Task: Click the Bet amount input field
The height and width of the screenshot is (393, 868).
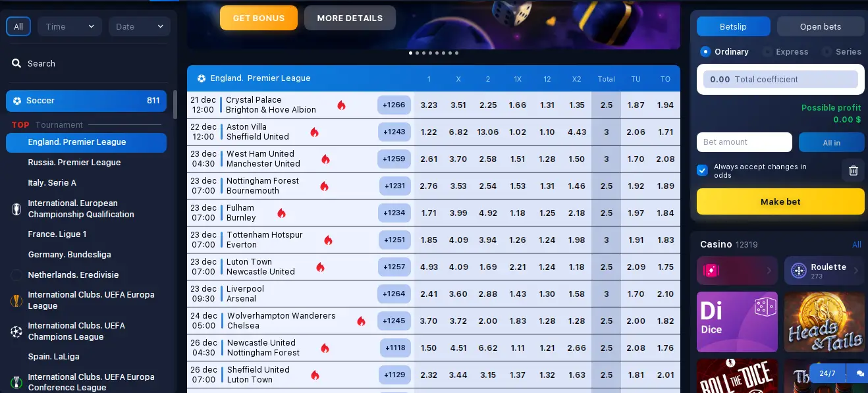Action: (x=744, y=142)
